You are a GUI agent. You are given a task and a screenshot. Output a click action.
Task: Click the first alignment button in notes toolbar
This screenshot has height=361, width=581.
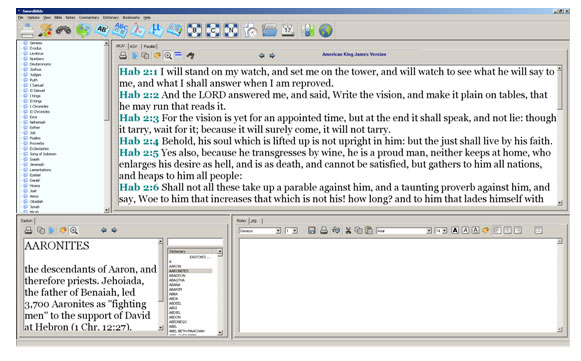click(497, 230)
